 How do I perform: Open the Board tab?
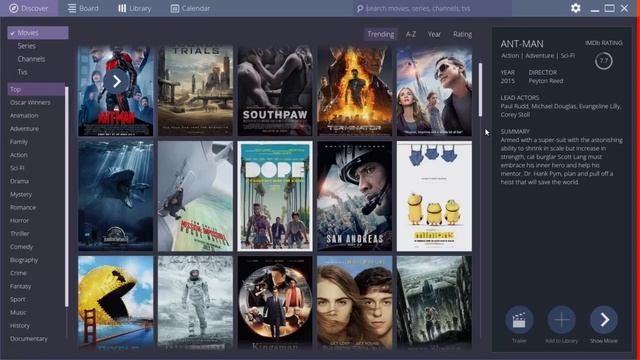click(x=83, y=8)
